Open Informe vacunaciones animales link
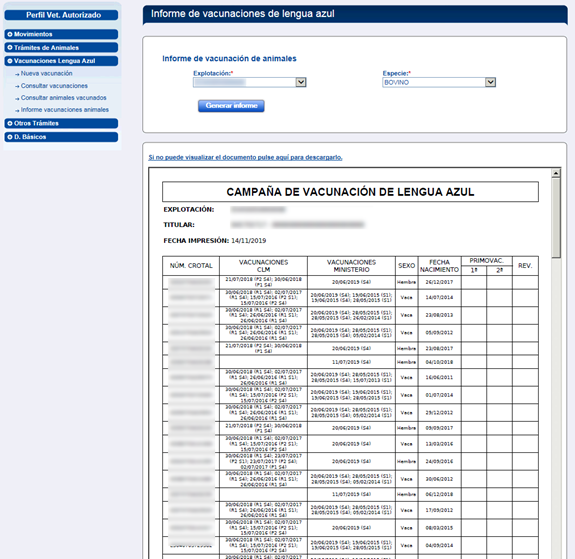This screenshot has height=559, width=575. (65, 110)
